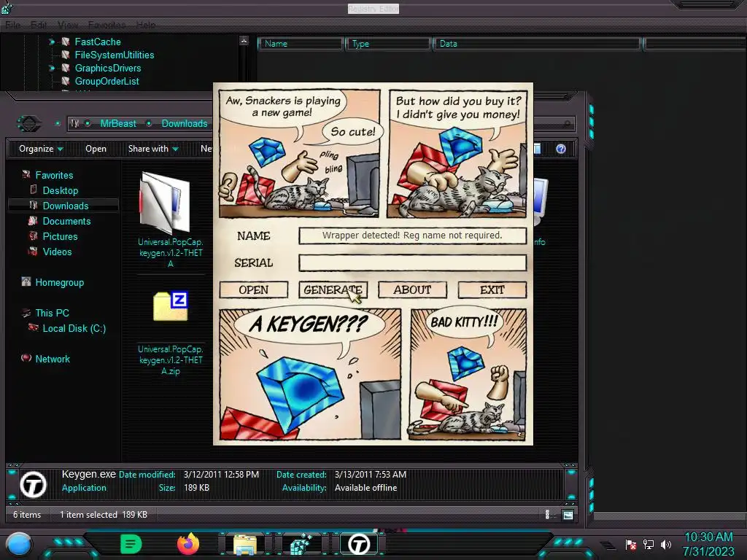Open Pictures in the navigation pane
Screen dimensions: 747x560
coord(60,236)
